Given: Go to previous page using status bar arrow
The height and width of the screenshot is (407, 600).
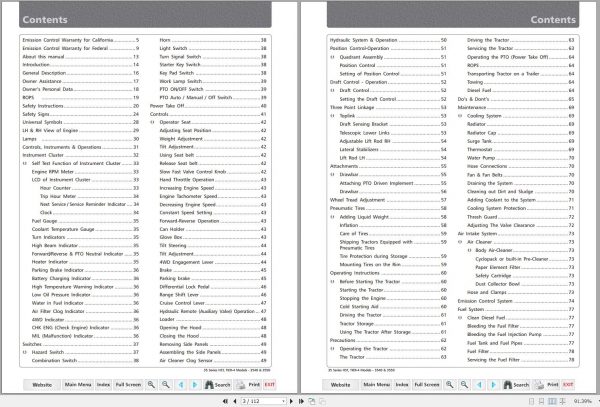Looking at the screenshot, I should [235, 401].
